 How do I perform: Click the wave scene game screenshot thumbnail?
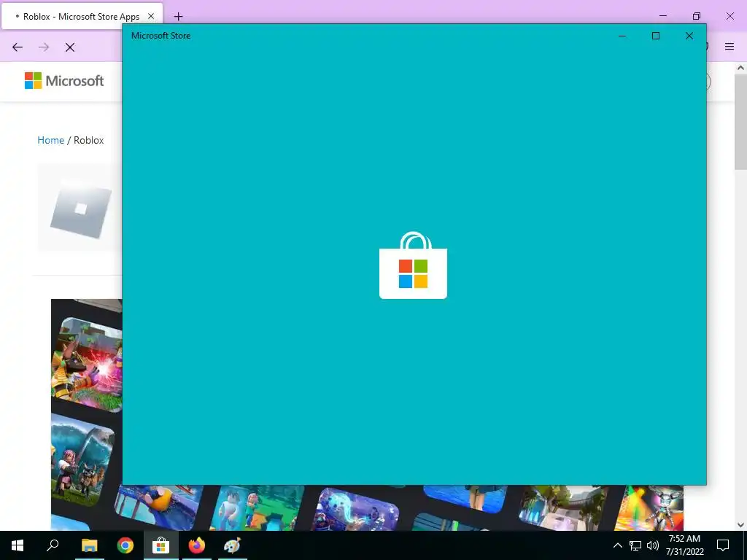(82, 459)
